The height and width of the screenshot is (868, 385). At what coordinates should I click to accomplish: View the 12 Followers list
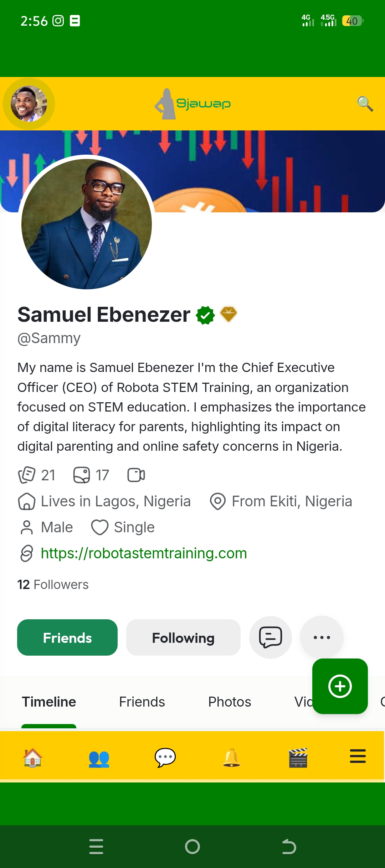pyautogui.click(x=53, y=584)
